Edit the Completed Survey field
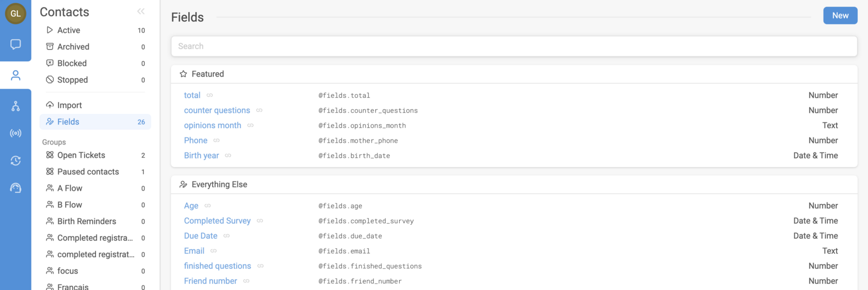Image resolution: width=868 pixels, height=290 pixels. click(x=217, y=221)
